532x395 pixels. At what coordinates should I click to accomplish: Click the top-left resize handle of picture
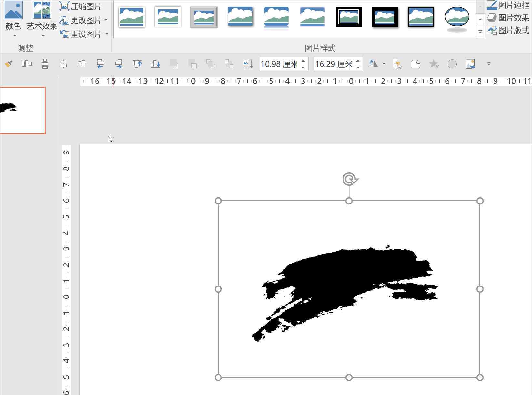[218, 201]
